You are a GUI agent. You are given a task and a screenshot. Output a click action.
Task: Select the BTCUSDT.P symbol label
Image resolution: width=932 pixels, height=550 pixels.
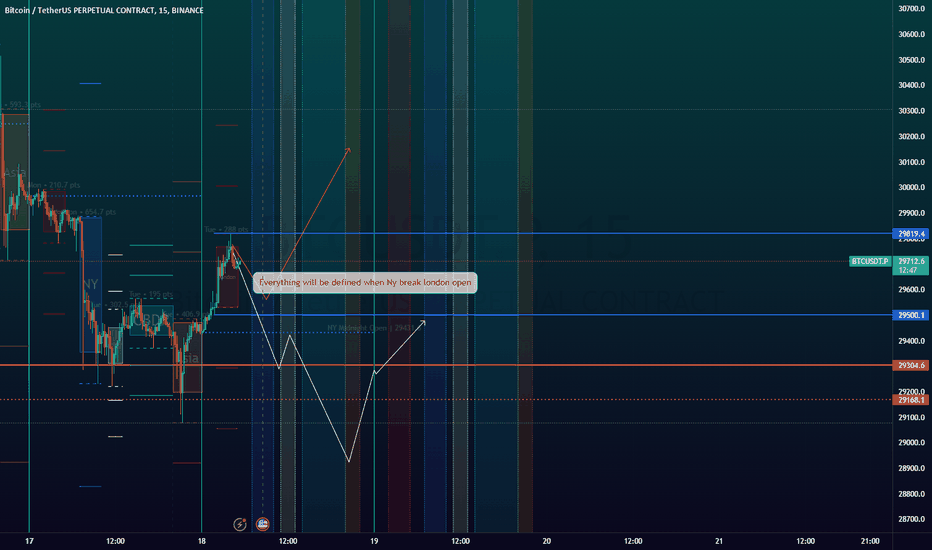tap(870, 262)
